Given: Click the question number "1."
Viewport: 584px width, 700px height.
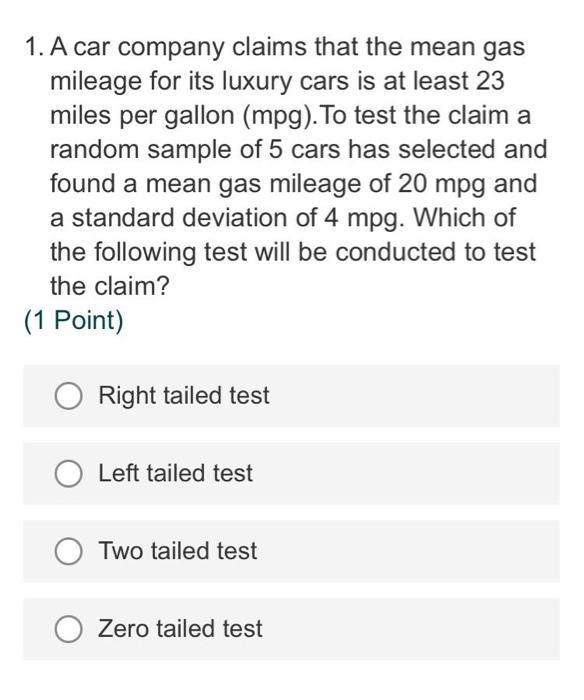Looking at the screenshot, I should tap(35, 47).
